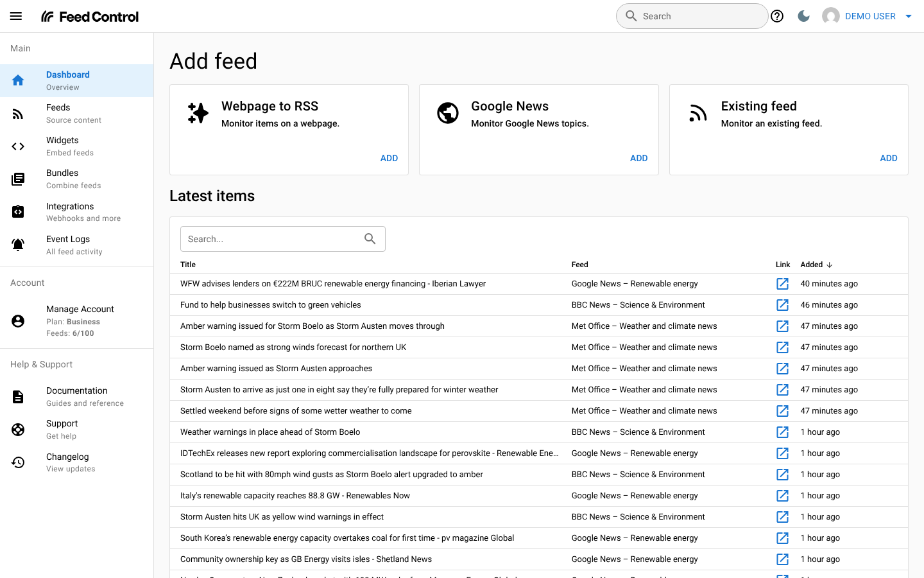Click the Feed Control logo
Screen dimensions: 924x578
[90, 16]
